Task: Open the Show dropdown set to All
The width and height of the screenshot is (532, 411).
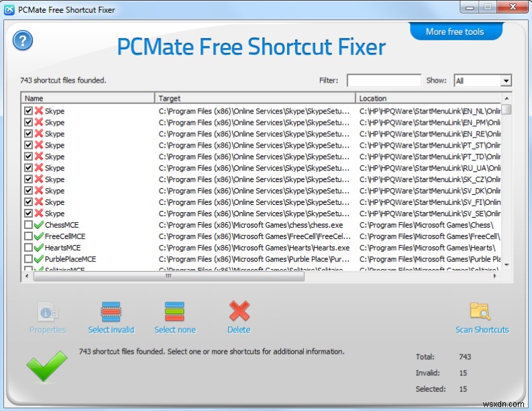Action: (x=482, y=81)
